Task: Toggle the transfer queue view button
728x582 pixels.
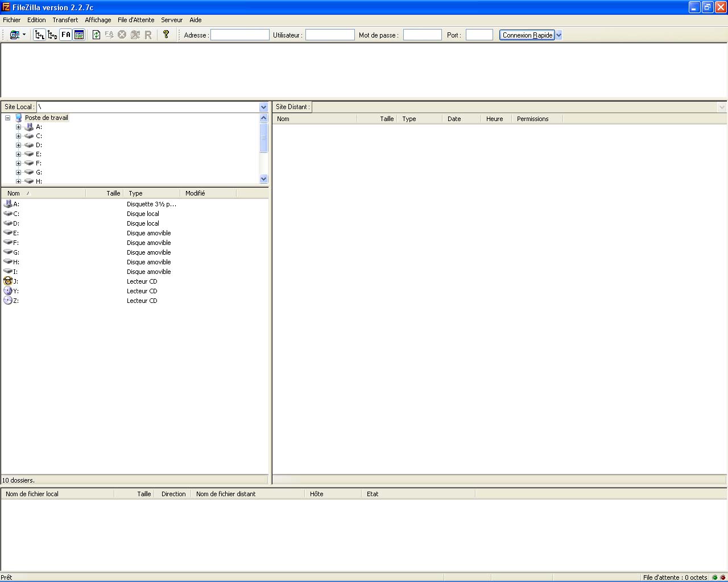Action: coord(79,35)
